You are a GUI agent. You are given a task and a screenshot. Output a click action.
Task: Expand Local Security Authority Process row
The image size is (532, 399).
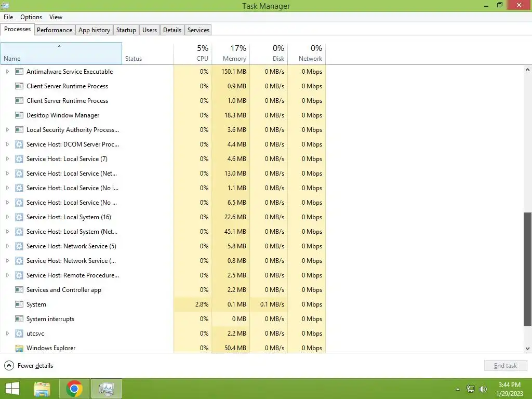click(x=7, y=130)
